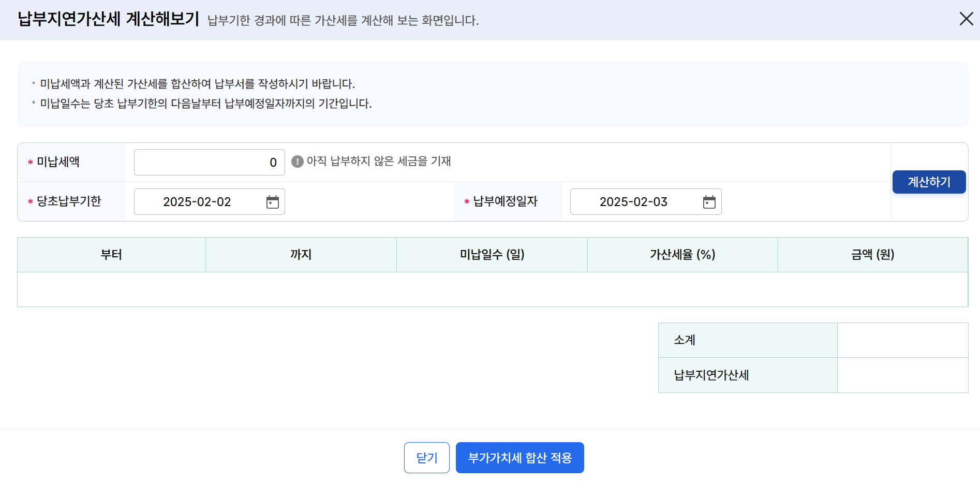
Task: Click the 까지 column header
Action: [x=301, y=255]
